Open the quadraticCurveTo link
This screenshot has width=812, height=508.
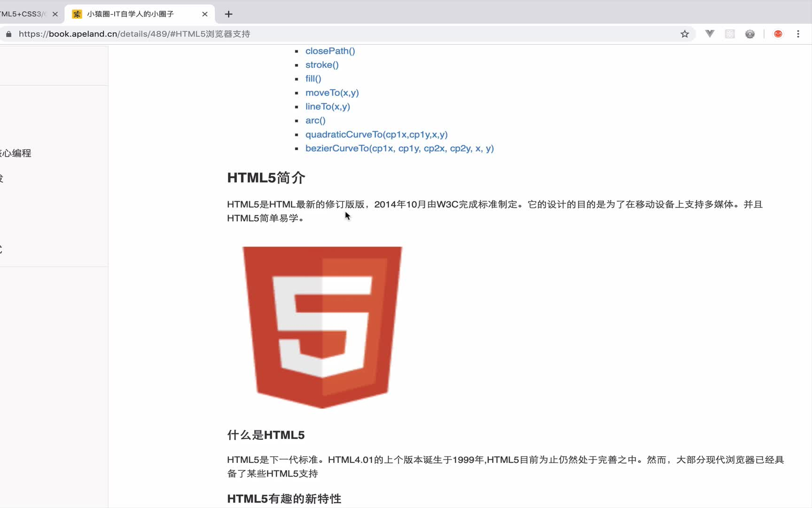point(376,135)
